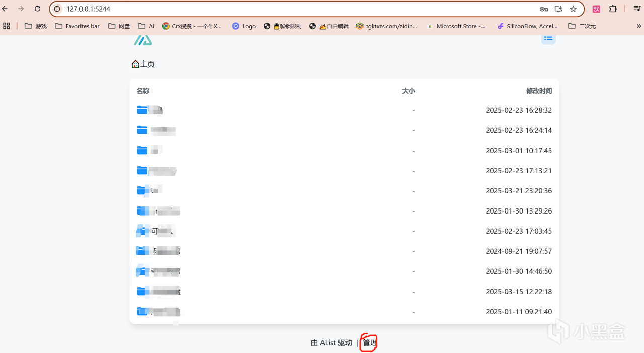The height and width of the screenshot is (353, 644).
Task: Select the date 2025-03-01 10:17:45
Action: 519,151
